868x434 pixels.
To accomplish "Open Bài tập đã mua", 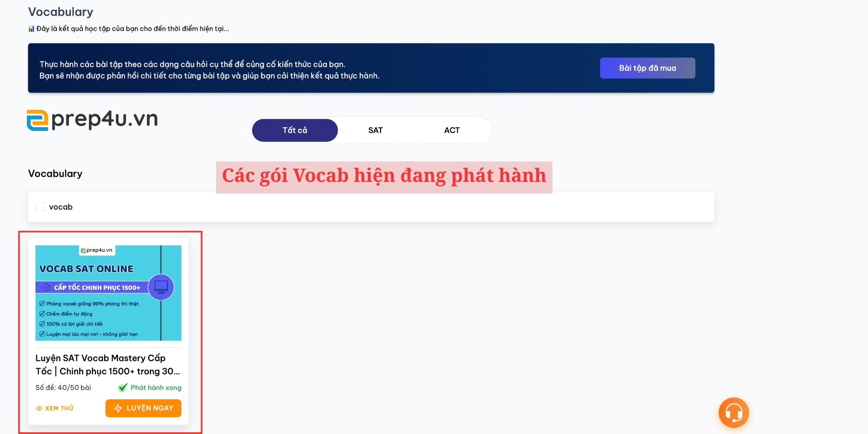I will pyautogui.click(x=648, y=68).
